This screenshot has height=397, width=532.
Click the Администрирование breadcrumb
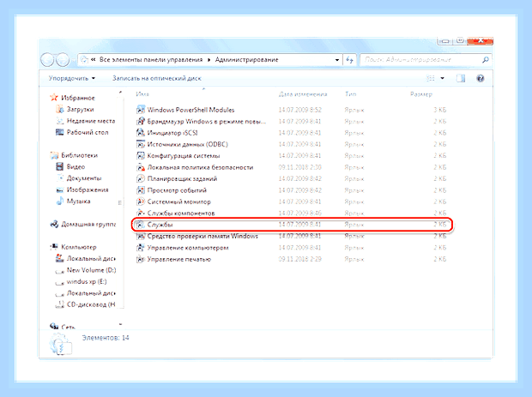coord(246,60)
